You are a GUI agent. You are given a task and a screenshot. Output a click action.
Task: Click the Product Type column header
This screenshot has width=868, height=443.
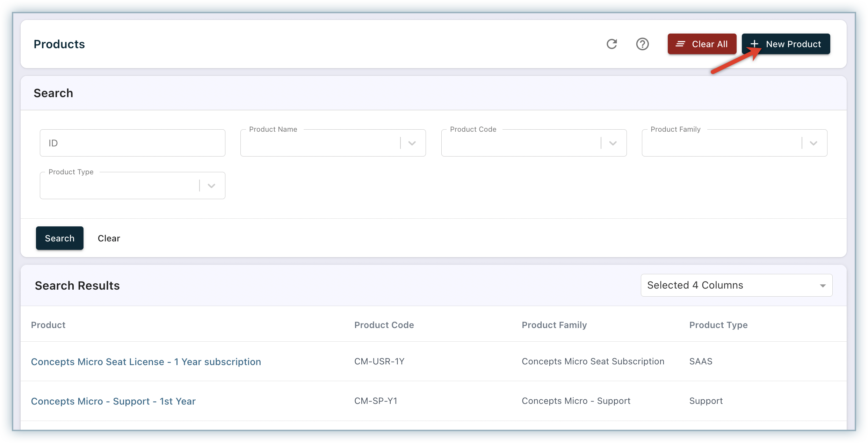(x=718, y=325)
